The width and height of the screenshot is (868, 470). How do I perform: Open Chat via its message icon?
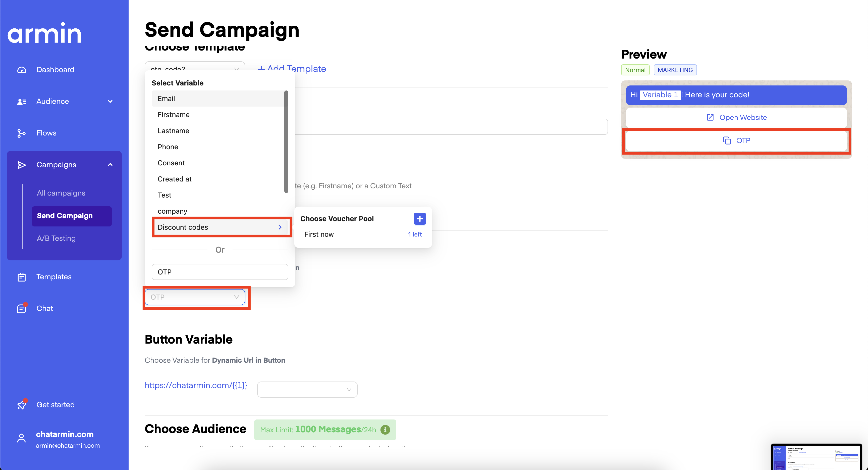pos(22,308)
